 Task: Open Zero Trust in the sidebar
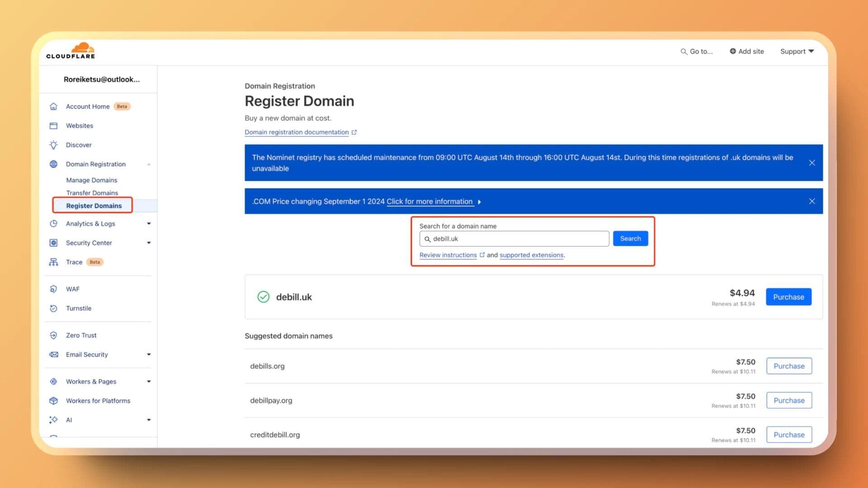81,335
